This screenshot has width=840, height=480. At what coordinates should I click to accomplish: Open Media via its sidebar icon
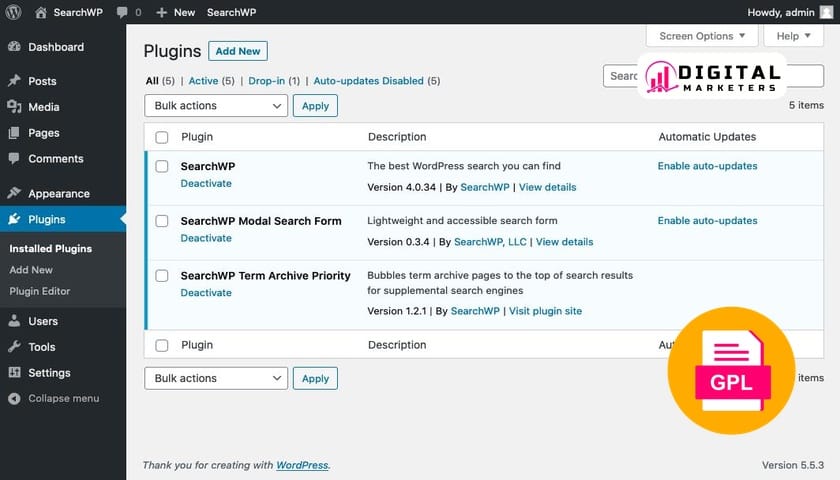click(x=14, y=107)
